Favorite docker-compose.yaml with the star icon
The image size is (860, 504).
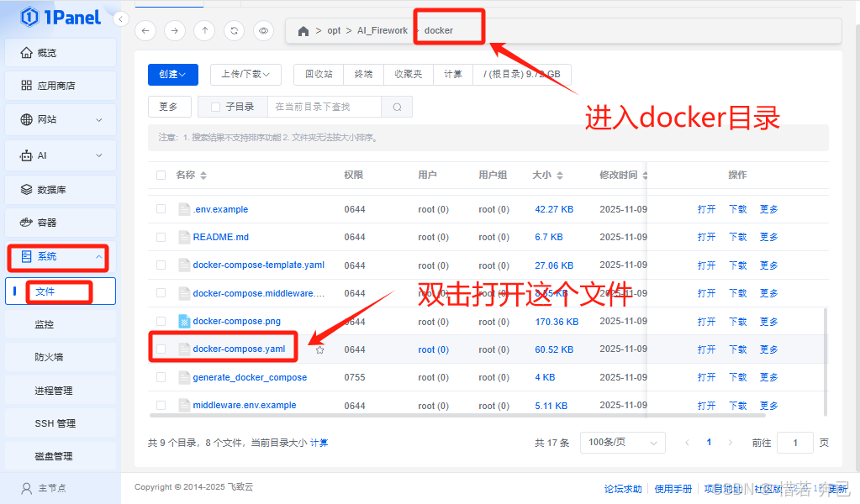(319, 349)
